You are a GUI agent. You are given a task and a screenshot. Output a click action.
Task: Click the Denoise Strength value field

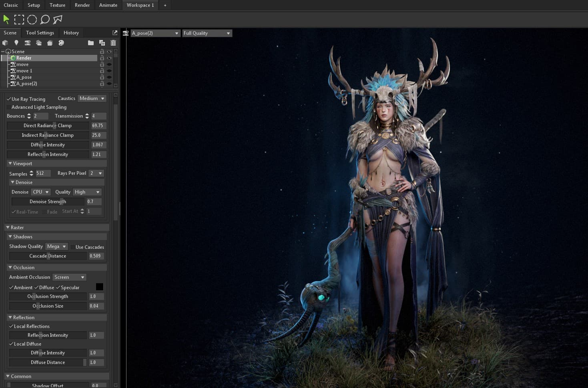94,202
